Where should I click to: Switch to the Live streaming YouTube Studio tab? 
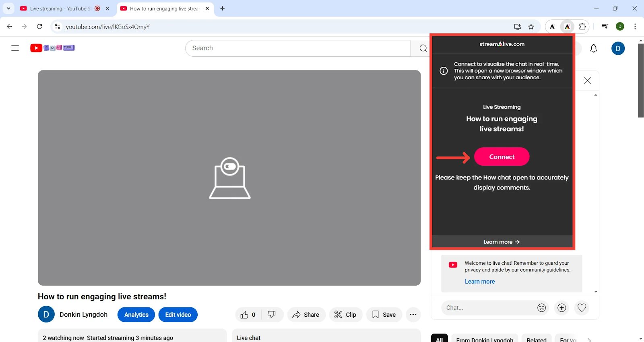[x=60, y=8]
